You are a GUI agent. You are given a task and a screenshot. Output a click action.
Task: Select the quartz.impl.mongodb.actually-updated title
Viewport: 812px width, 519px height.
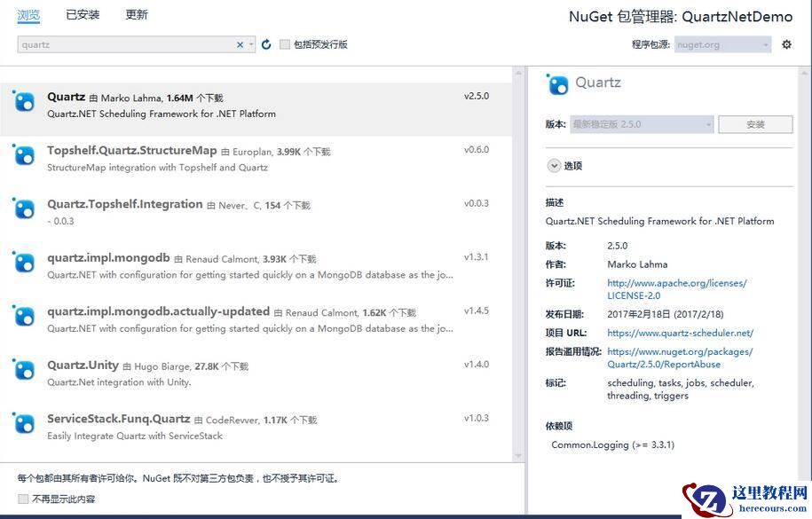[158, 311]
